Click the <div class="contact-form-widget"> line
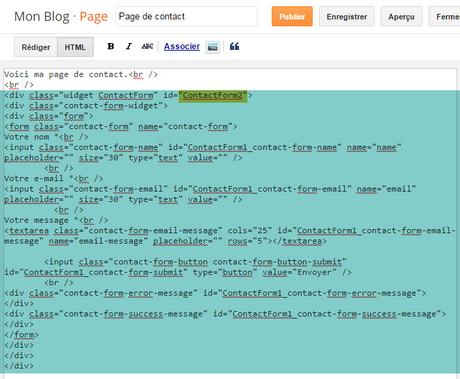The width and height of the screenshot is (460, 379). 86,106
